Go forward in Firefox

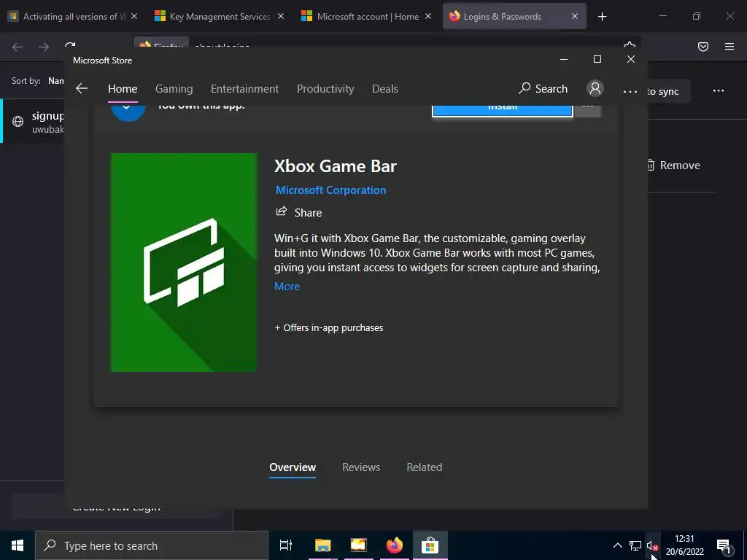coord(43,47)
